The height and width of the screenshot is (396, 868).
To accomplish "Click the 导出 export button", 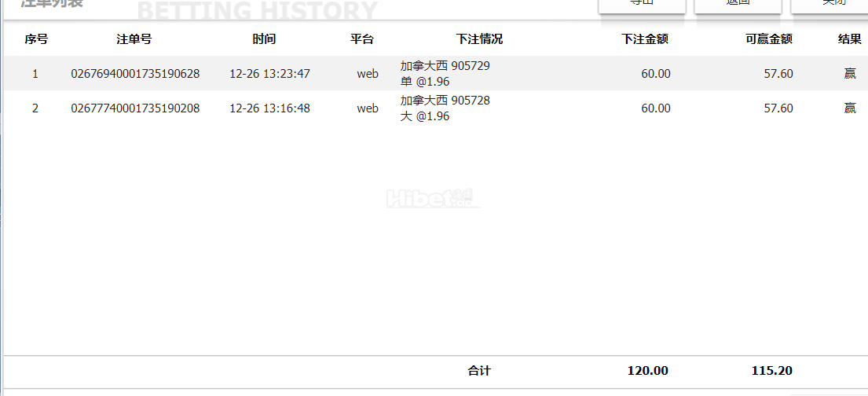I will 642,6.
